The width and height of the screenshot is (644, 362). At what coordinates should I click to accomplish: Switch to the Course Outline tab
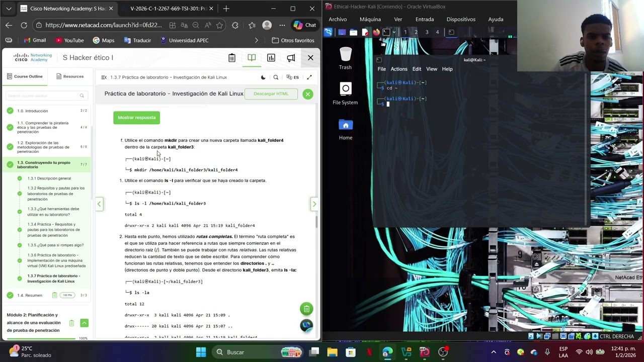25,76
